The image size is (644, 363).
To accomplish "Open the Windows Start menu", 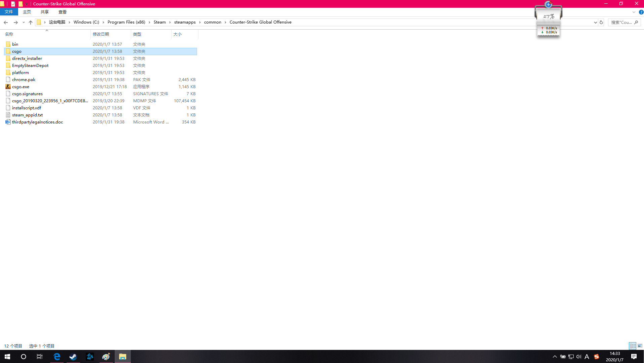I will 7,357.
